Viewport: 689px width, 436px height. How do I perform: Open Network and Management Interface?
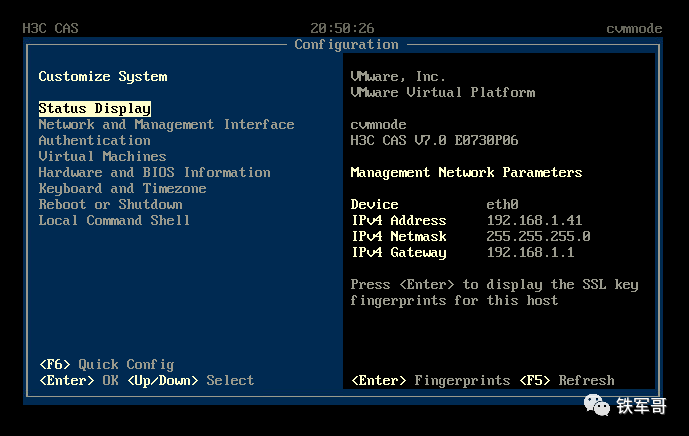(166, 125)
